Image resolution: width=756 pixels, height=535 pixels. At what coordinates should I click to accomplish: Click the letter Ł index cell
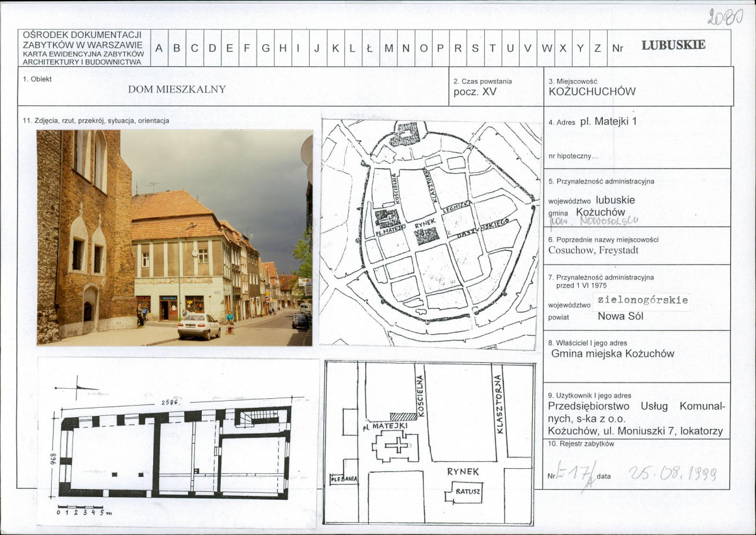point(371,48)
